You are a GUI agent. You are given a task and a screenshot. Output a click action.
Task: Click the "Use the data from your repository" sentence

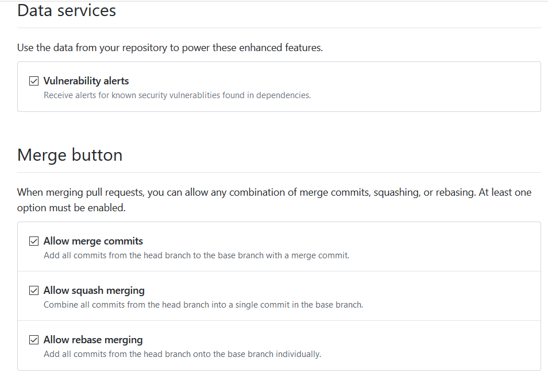pos(170,48)
